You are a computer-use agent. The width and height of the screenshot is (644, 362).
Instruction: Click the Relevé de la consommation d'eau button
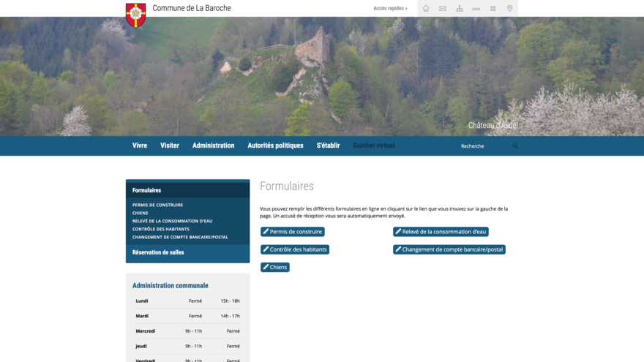coord(441,232)
